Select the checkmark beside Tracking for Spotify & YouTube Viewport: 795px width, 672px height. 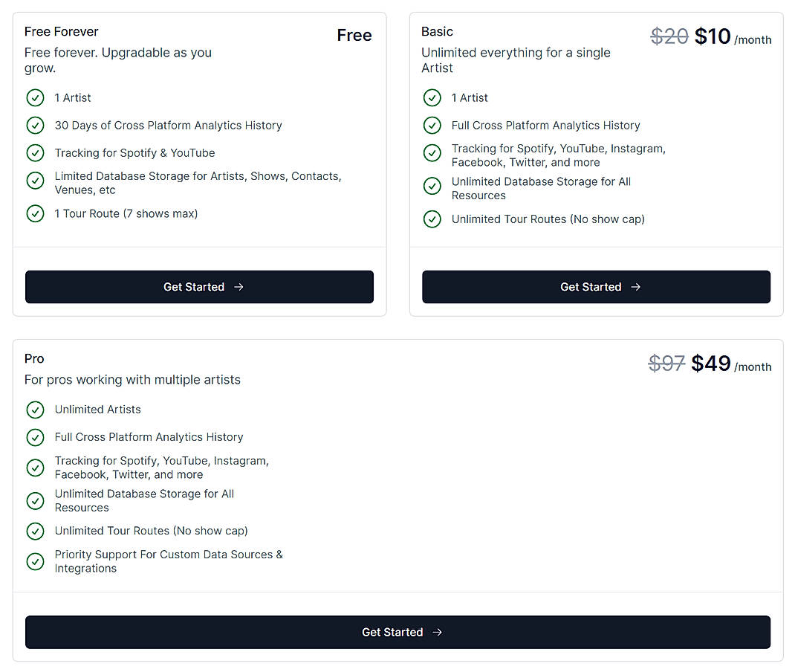(36, 153)
